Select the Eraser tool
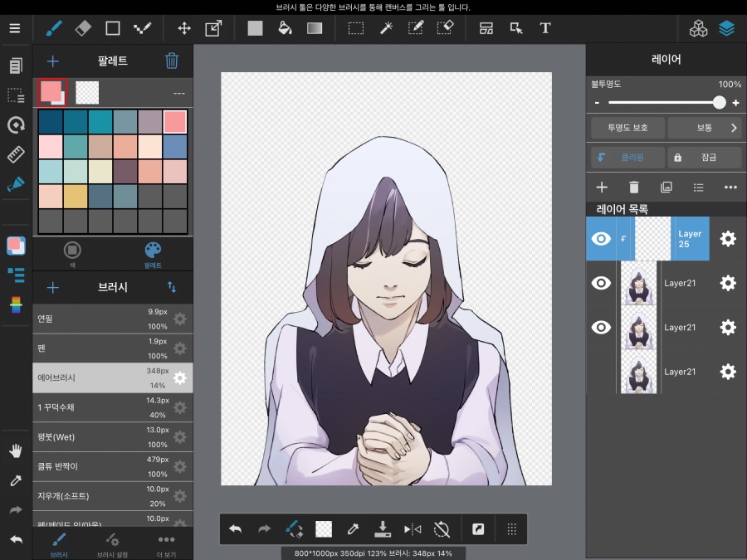Viewport: 747px width, 560px height. click(82, 27)
